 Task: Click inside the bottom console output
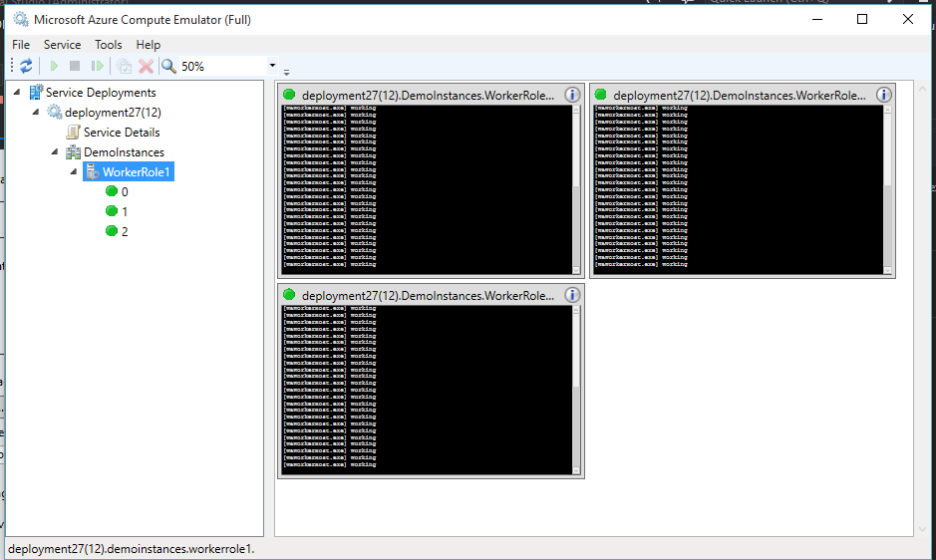(427, 390)
